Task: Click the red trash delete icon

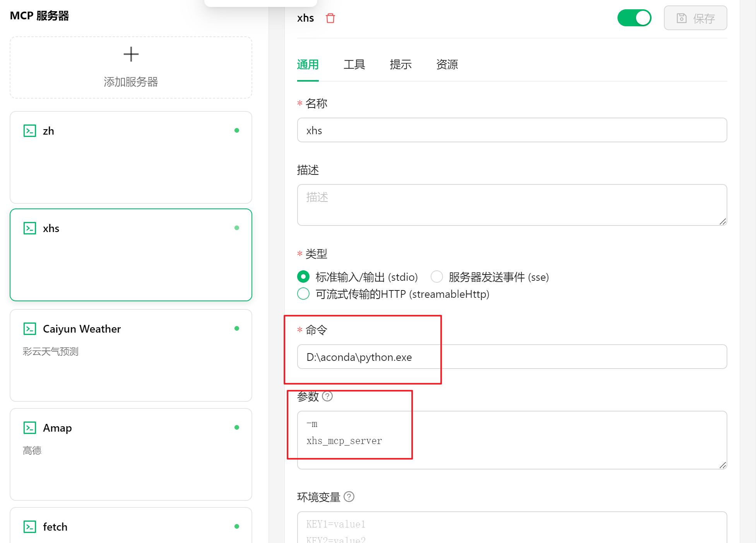Action: [x=330, y=18]
